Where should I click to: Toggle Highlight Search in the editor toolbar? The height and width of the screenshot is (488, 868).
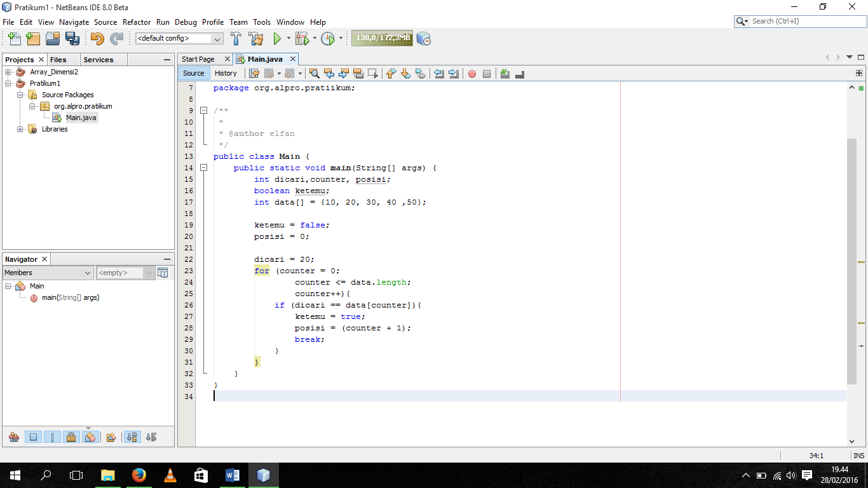pos(356,74)
